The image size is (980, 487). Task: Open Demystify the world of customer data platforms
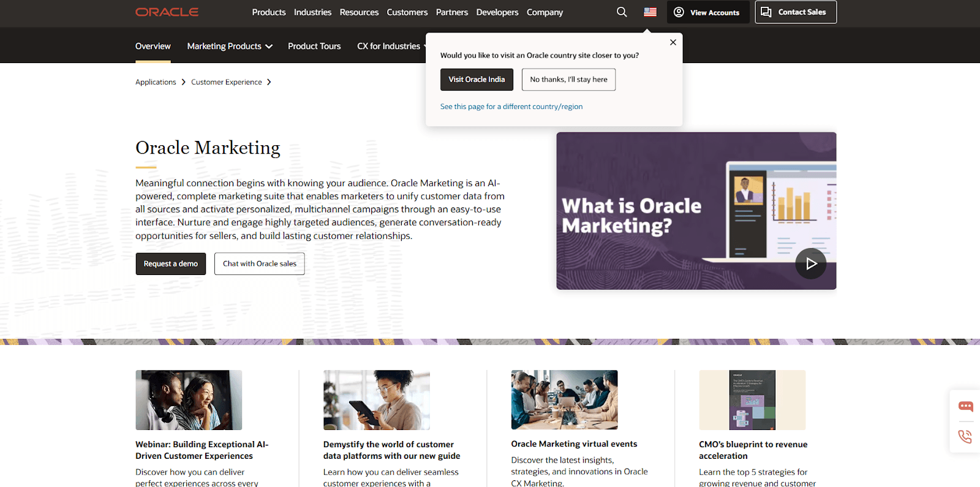pyautogui.click(x=392, y=450)
